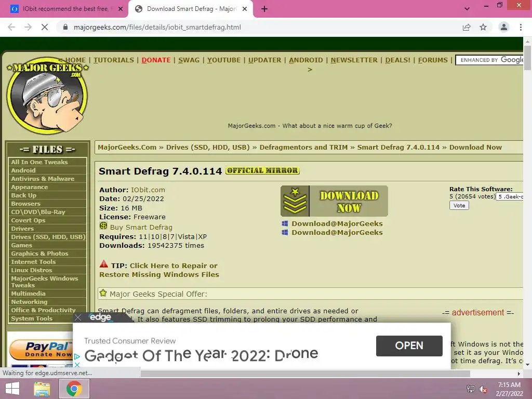Select the Download Smart Defrag tab

190,9
